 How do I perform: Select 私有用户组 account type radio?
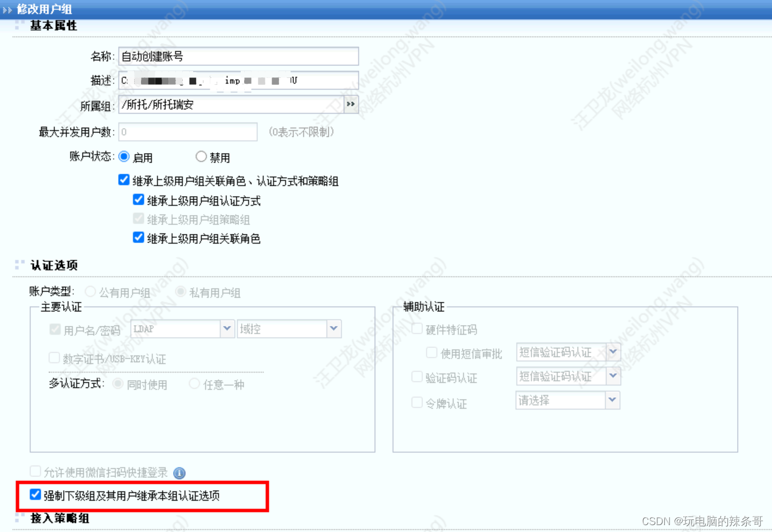point(181,292)
